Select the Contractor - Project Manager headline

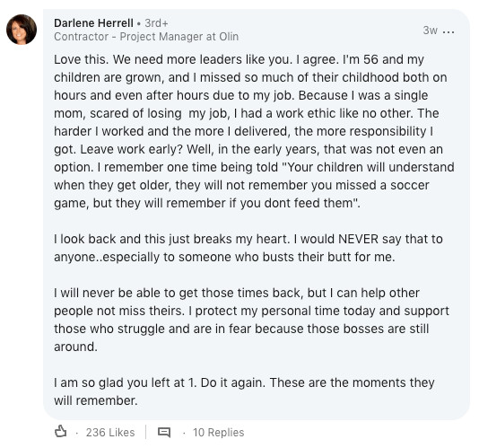(146, 37)
